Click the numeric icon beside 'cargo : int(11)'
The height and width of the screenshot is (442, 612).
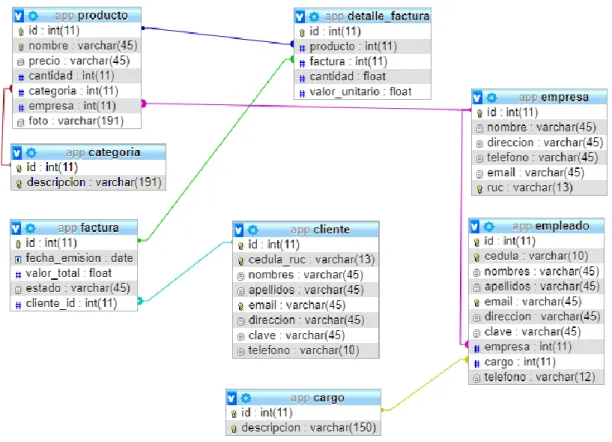click(477, 363)
